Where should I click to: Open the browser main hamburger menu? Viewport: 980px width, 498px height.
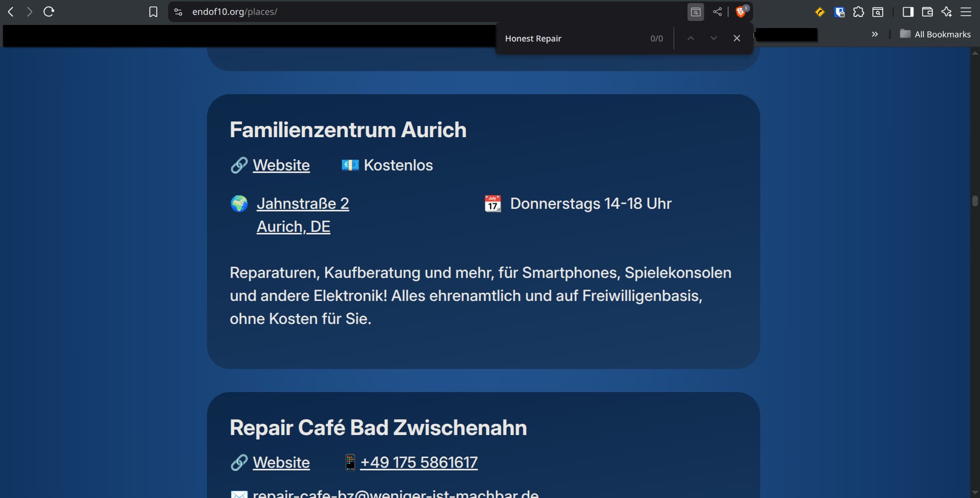(966, 12)
